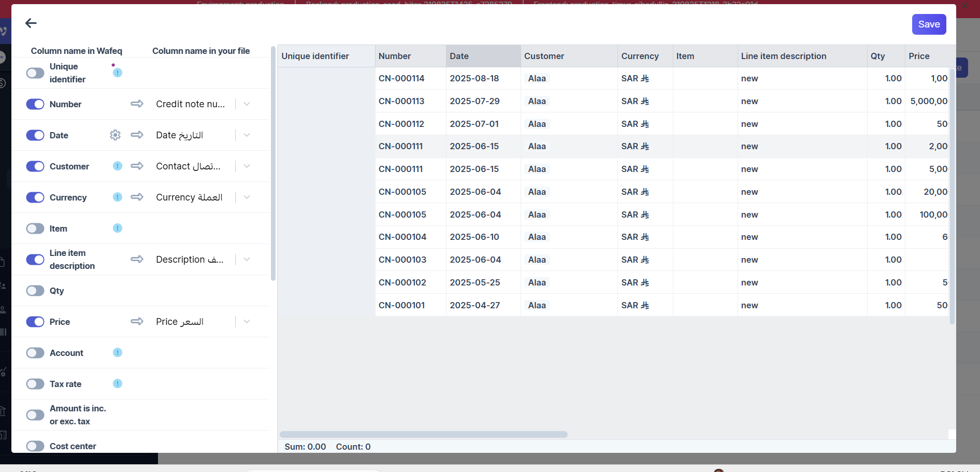
Task: Click info icon beside Currency field
Action: pyautogui.click(x=118, y=197)
